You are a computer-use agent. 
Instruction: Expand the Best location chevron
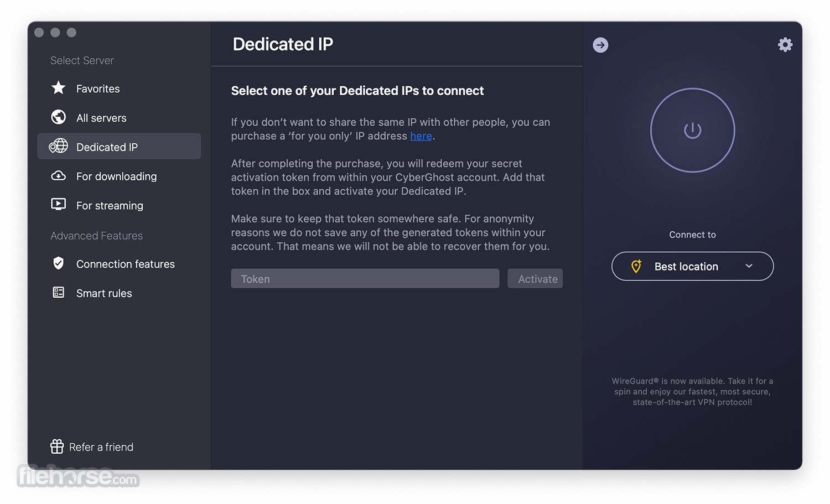click(x=749, y=266)
